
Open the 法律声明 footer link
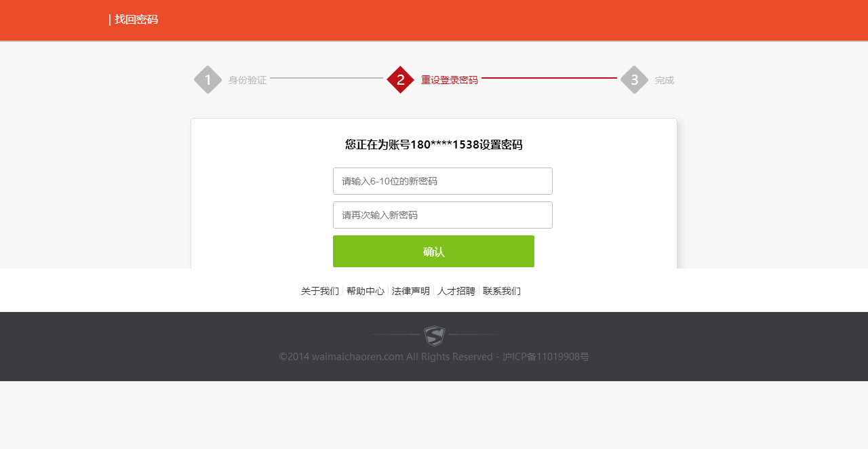click(x=411, y=291)
